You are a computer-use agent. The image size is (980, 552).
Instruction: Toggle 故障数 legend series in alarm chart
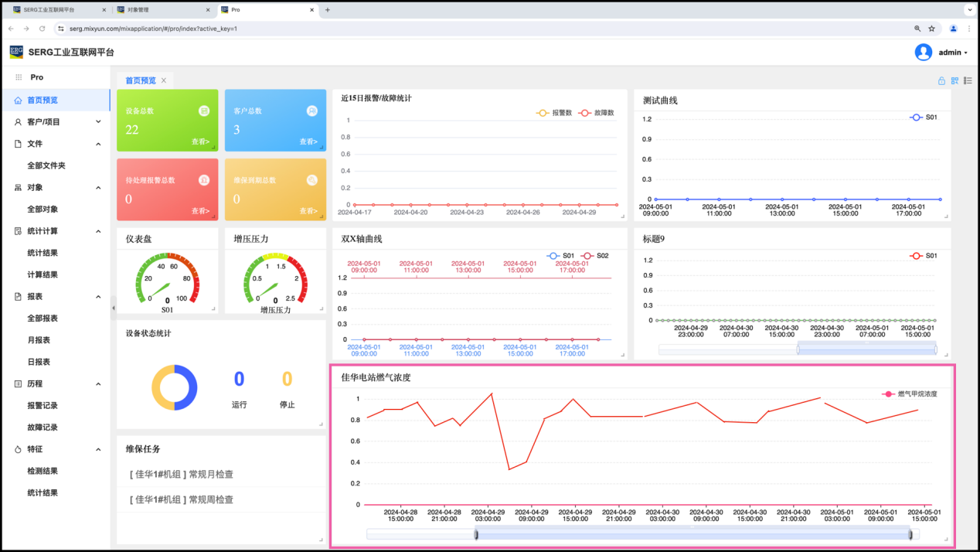596,113
